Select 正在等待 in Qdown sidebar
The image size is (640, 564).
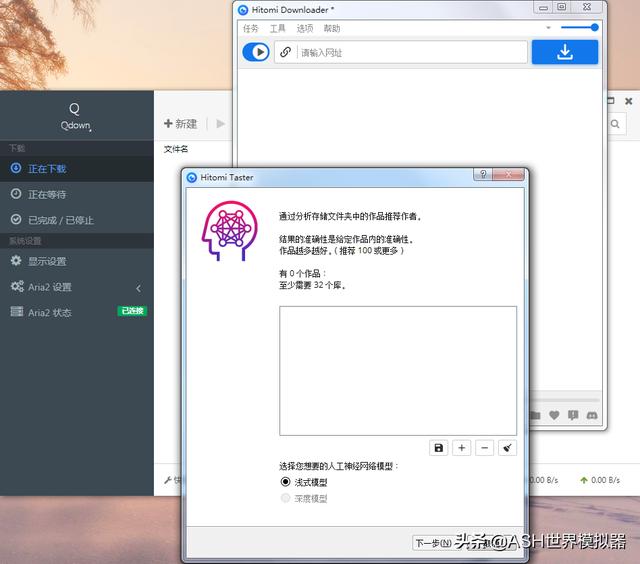click(x=77, y=194)
